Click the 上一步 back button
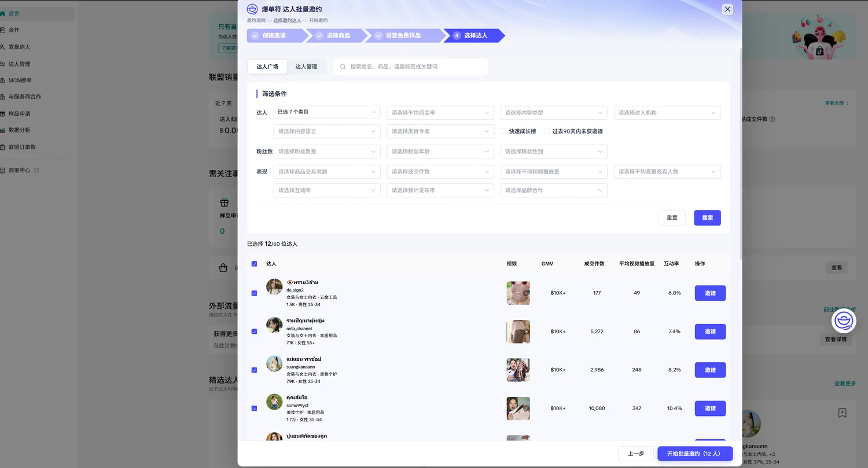This screenshot has height=468, width=868. click(636, 454)
